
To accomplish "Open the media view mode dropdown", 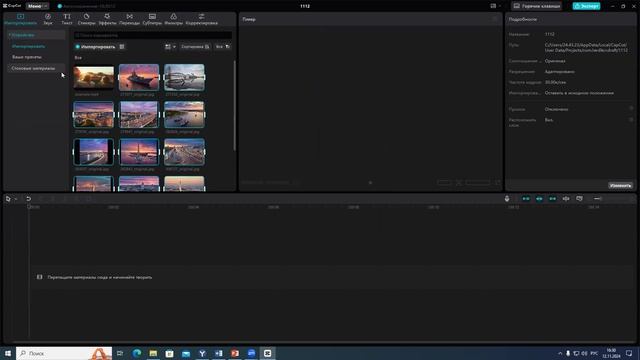I will pos(170,47).
